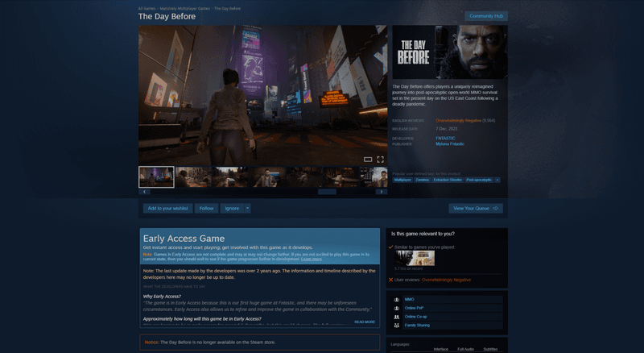Click the thumbnail strip scrollbar handle
The image size is (644, 353).
coord(327,192)
